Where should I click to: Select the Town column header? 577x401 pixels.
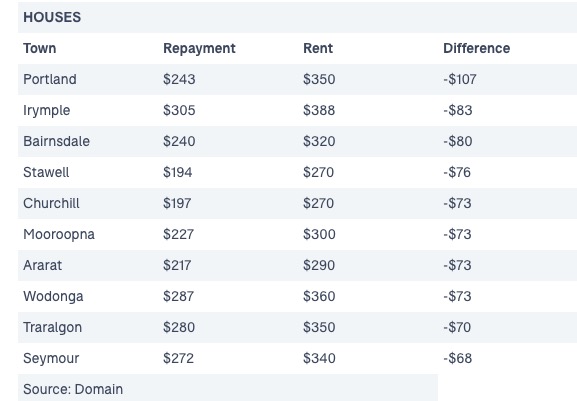tap(40, 48)
